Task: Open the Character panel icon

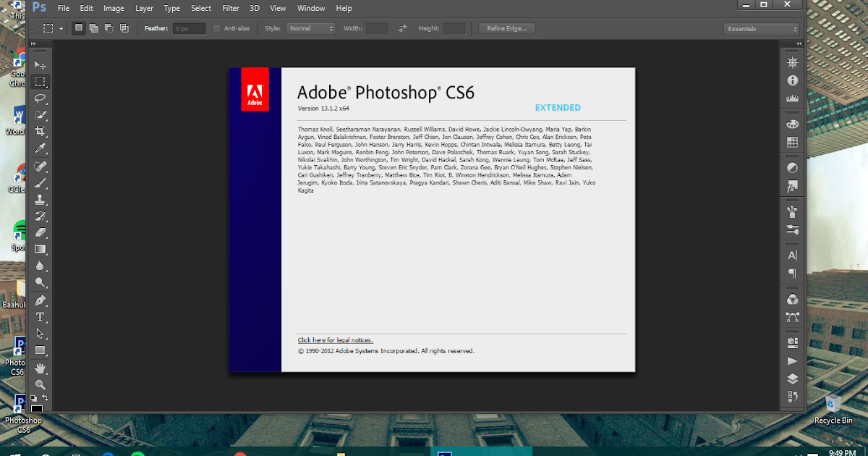Action: point(792,256)
